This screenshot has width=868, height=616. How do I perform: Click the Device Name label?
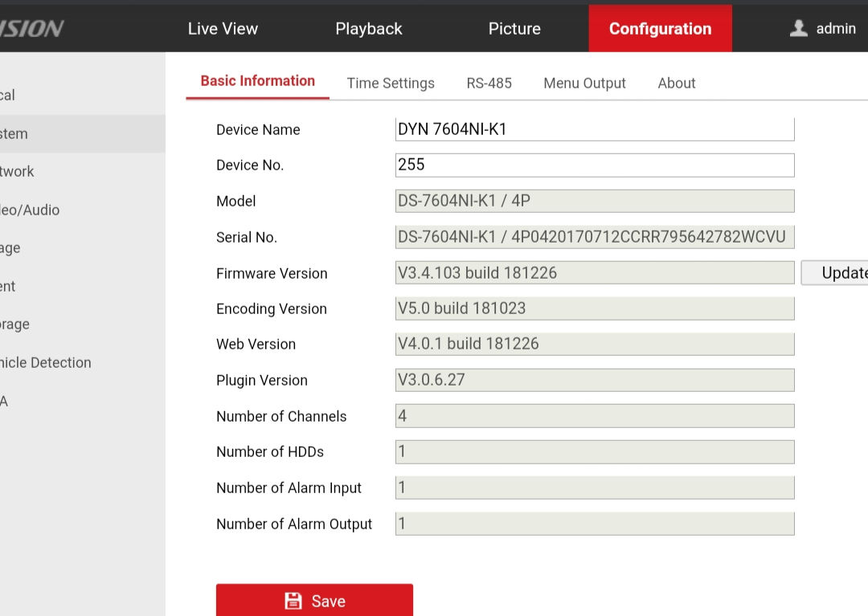click(x=258, y=130)
